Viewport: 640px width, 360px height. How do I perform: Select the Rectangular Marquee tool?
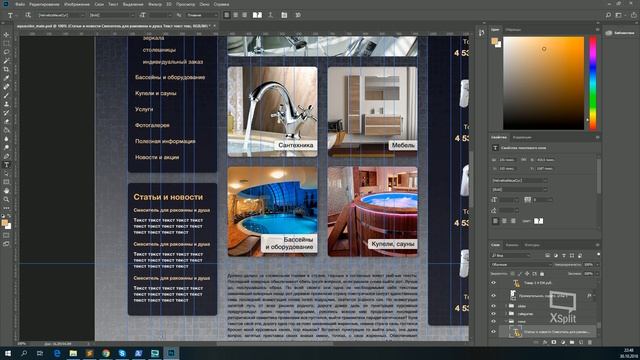tap(6, 44)
